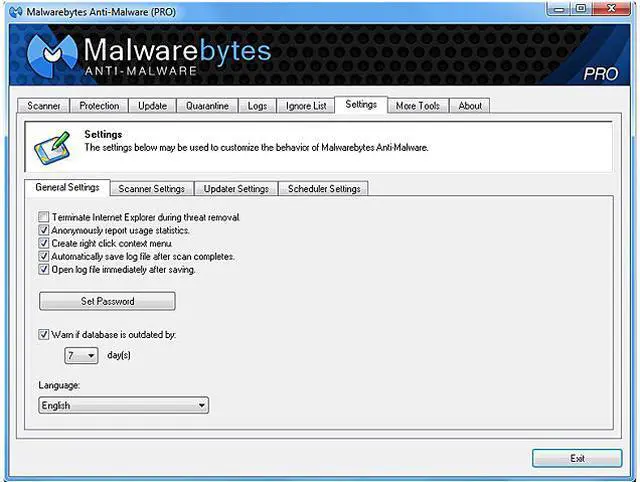The height and width of the screenshot is (482, 640).
Task: Uncheck Open log file immediately after saving
Action: coord(44,269)
